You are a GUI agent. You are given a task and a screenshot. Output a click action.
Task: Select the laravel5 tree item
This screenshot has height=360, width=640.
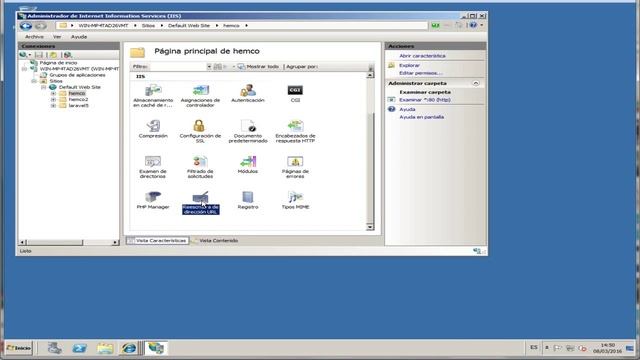coord(78,106)
